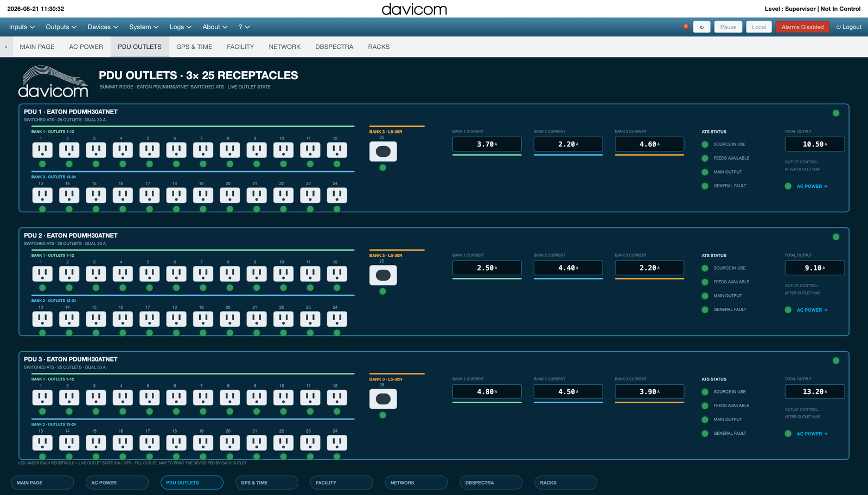Click the red status indicator in the toolbar

point(686,27)
